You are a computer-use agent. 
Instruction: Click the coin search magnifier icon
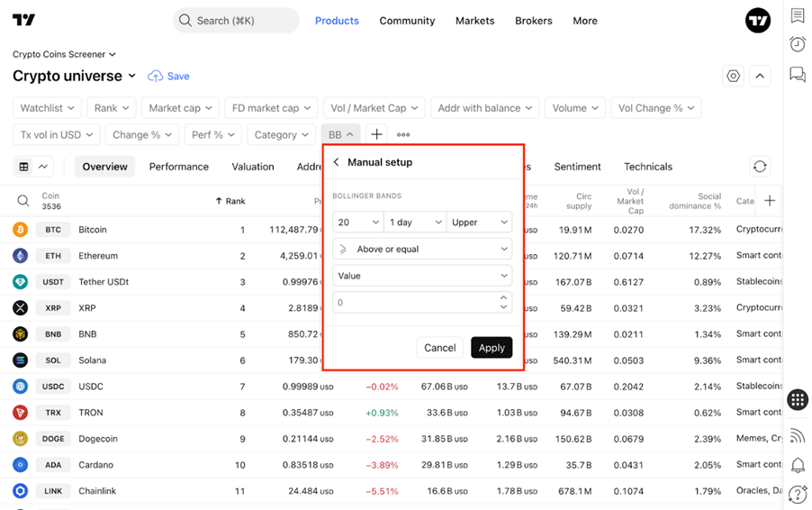tap(23, 201)
